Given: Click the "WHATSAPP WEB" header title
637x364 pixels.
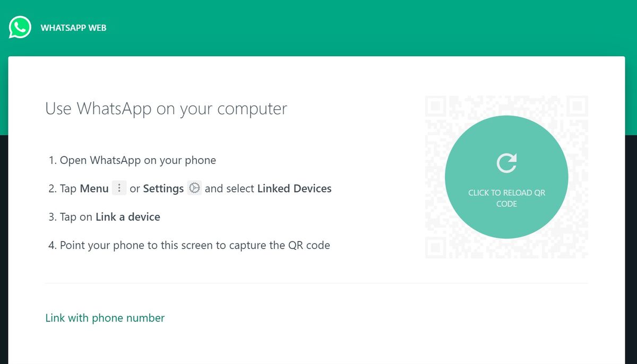Looking at the screenshot, I should [73, 28].
